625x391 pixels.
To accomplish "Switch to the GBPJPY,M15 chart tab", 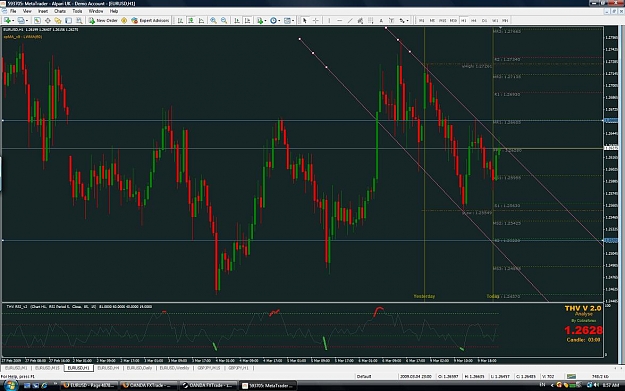I will click(209, 368).
